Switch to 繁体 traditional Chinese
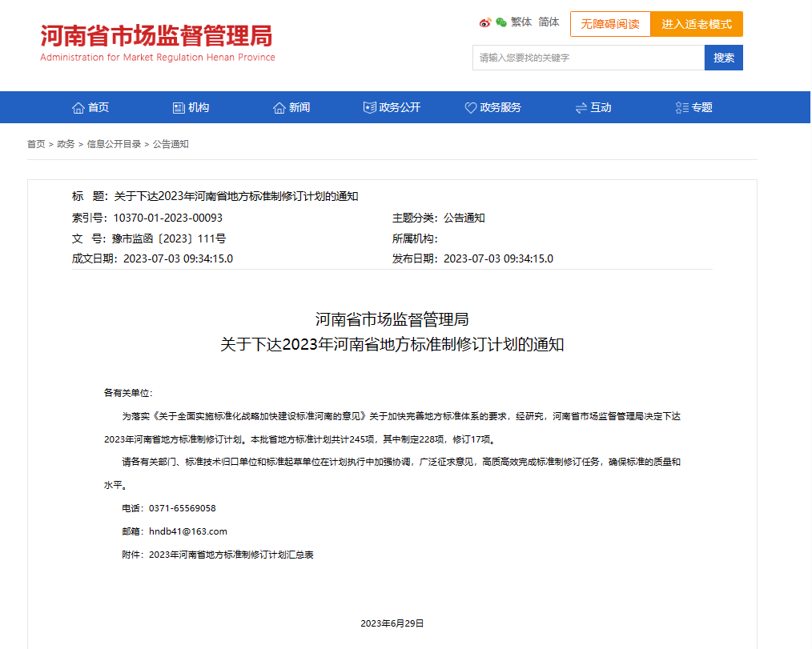 pyautogui.click(x=521, y=22)
